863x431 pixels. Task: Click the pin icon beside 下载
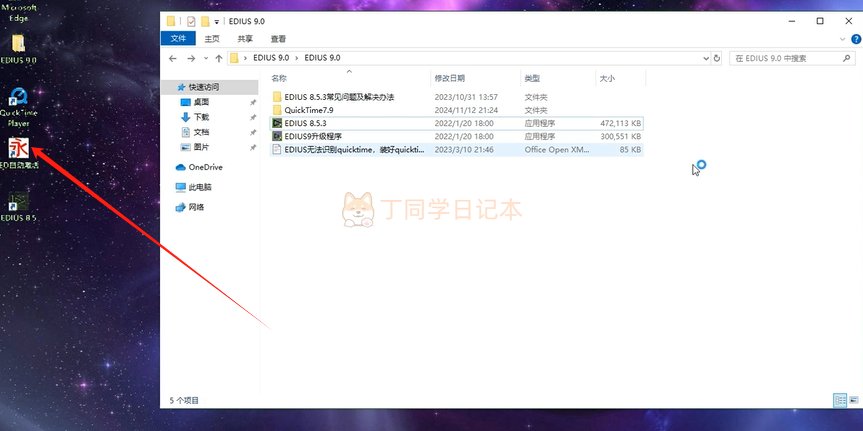tap(253, 117)
